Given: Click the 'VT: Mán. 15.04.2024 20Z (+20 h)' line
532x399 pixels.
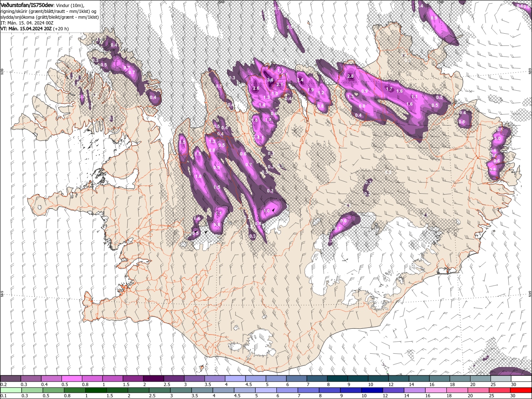Looking at the screenshot, I should [34, 29].
